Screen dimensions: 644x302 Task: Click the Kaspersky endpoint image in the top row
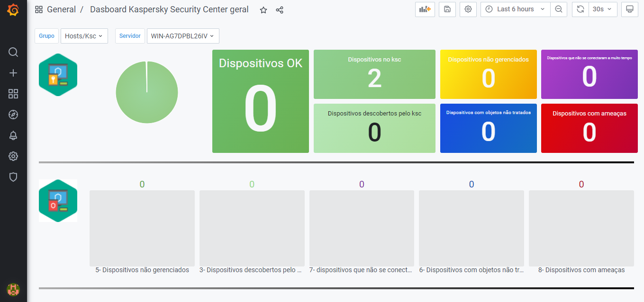pos(58,75)
